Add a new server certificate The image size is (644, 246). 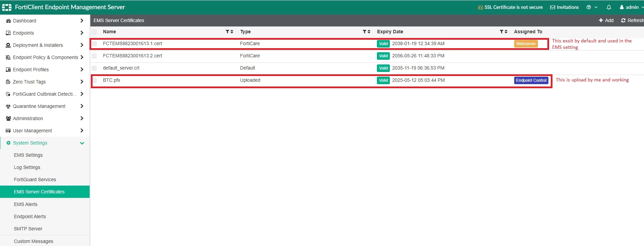(x=606, y=20)
